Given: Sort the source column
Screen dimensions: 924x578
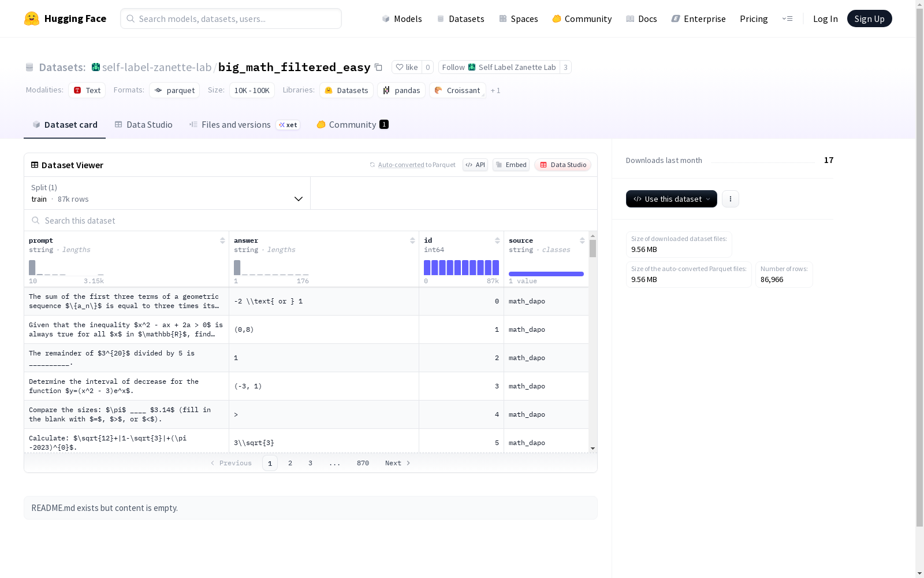Looking at the screenshot, I should [x=582, y=240].
